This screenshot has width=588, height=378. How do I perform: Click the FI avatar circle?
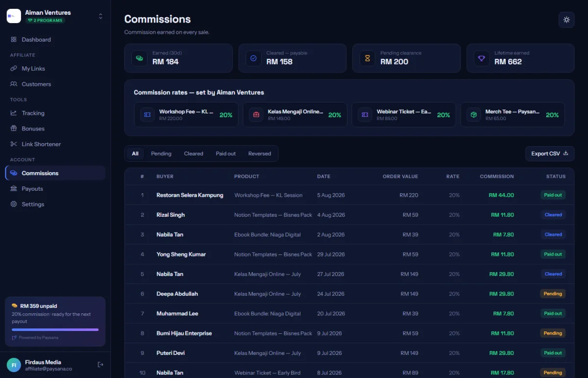click(14, 365)
